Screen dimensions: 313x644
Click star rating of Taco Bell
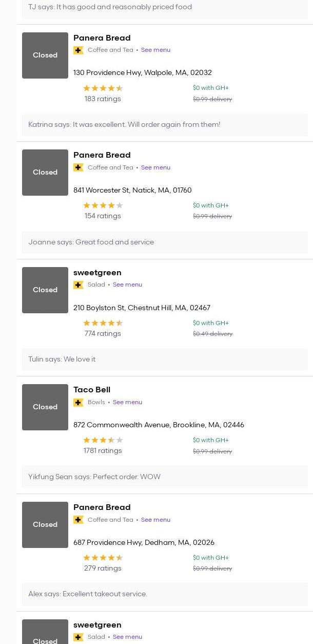click(103, 440)
